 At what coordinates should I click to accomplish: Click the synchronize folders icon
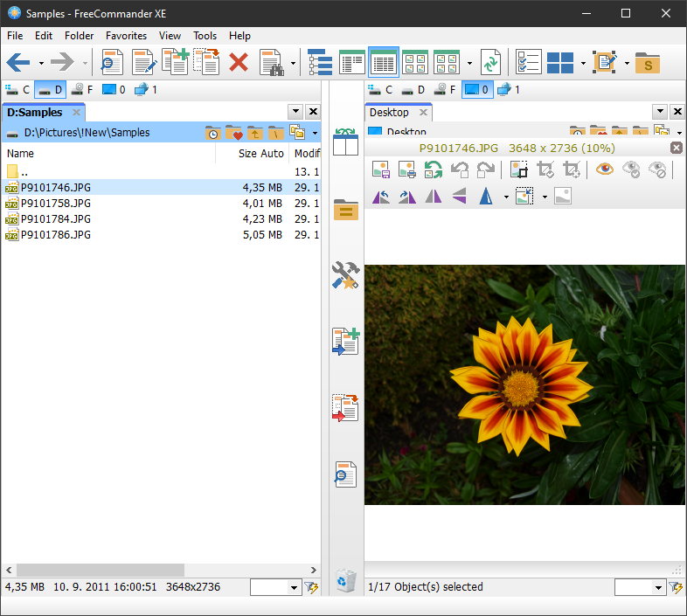pyautogui.click(x=490, y=62)
